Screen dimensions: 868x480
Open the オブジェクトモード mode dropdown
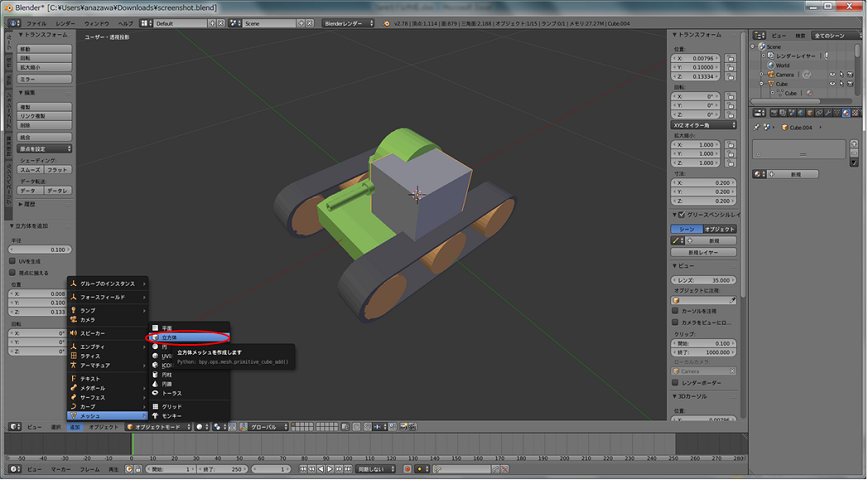(x=159, y=426)
